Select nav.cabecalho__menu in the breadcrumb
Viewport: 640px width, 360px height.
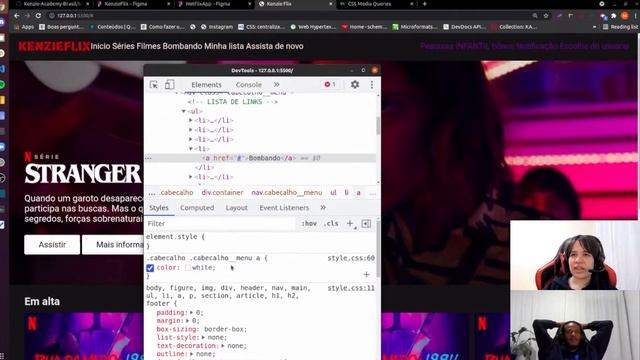[x=287, y=192]
